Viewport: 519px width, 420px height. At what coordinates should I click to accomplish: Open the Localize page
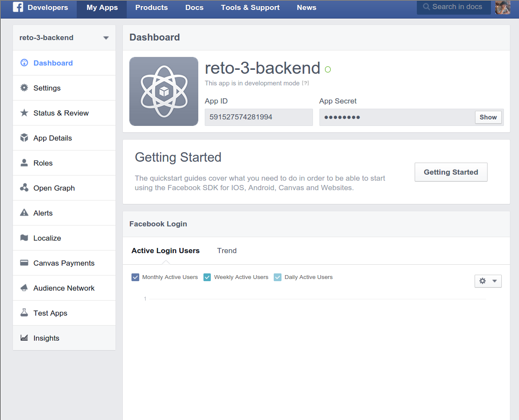click(x=64, y=238)
